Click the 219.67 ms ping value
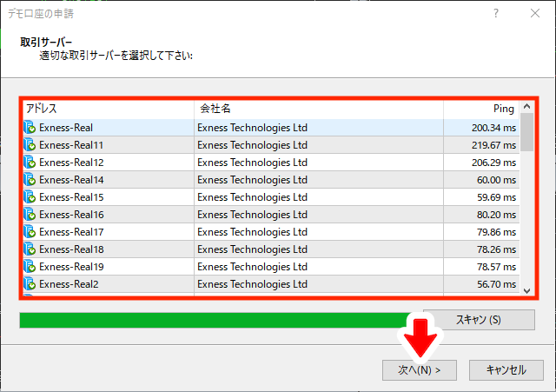Viewport: 556px width, 392px height. (x=493, y=145)
